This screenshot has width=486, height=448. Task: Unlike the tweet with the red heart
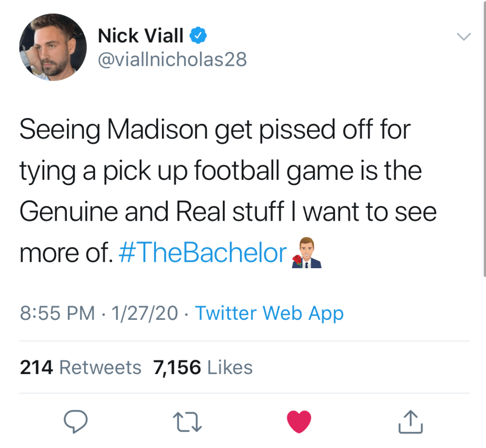coord(299,421)
